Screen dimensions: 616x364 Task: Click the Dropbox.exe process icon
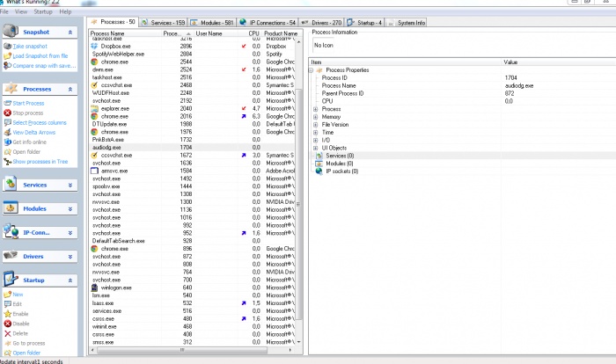click(x=94, y=46)
